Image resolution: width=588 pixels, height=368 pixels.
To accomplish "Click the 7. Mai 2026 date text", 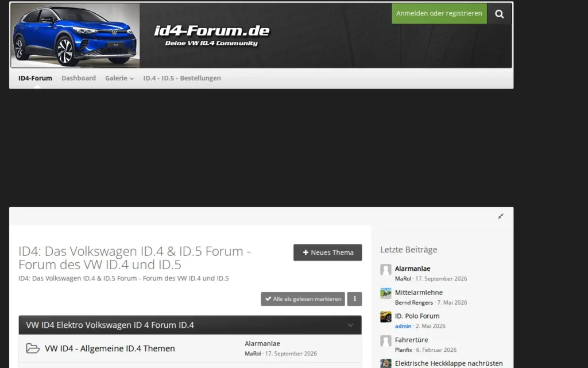I will tap(452, 302).
